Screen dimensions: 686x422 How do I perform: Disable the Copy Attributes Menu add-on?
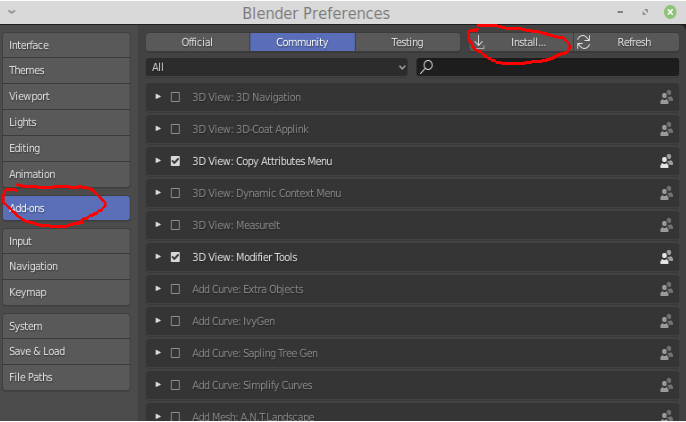coord(175,161)
